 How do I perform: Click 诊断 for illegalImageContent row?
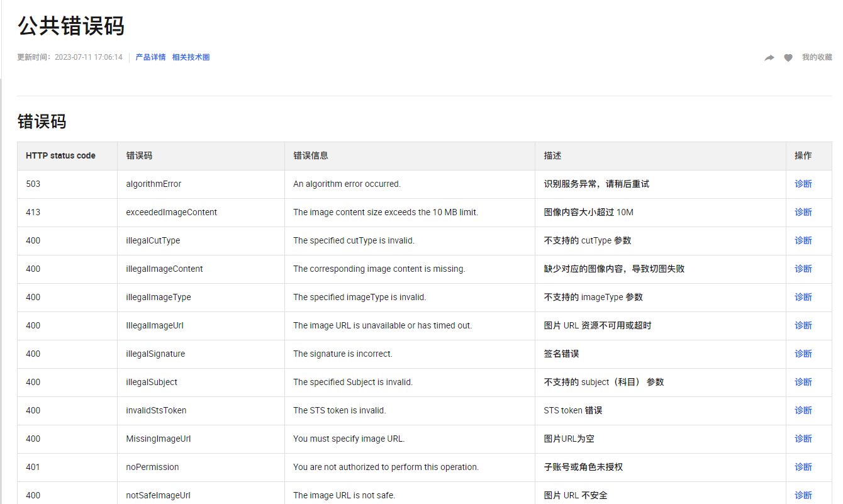click(803, 269)
